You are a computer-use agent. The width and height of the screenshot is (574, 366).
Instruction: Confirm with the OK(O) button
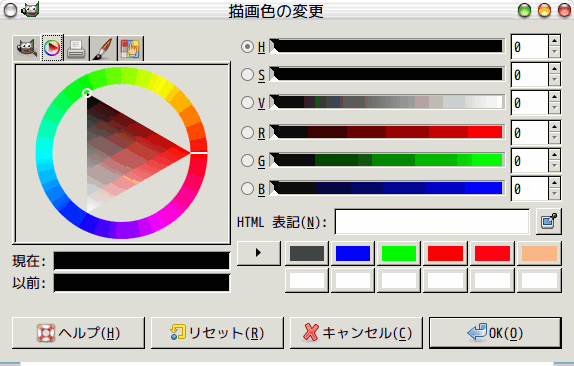(x=495, y=333)
